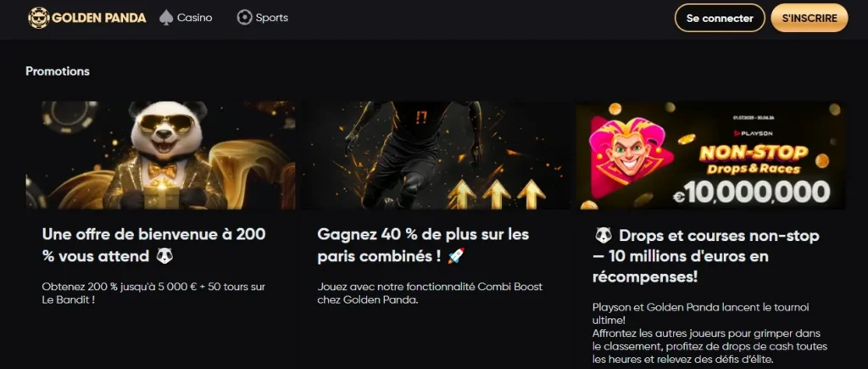
Task: Click the Se connecter button
Action: click(720, 18)
